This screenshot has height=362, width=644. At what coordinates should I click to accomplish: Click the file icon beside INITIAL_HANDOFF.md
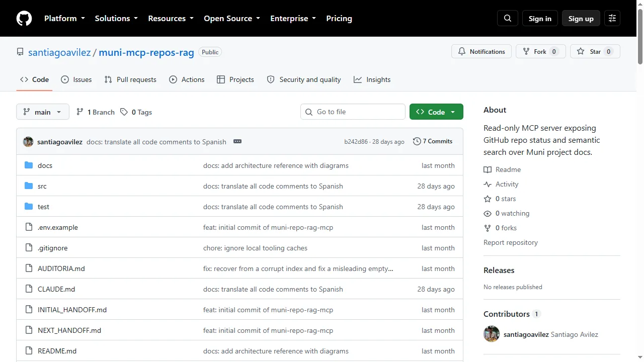tap(29, 310)
